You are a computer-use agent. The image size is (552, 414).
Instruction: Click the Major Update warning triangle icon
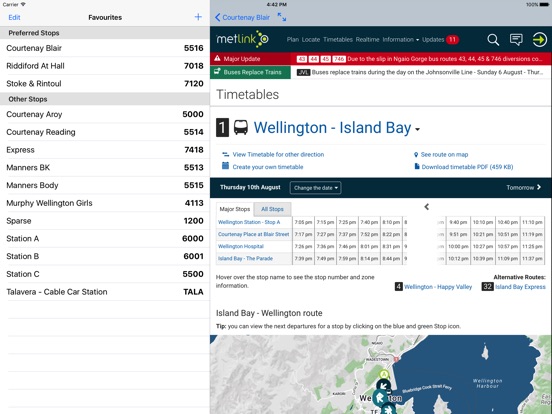coord(217,58)
